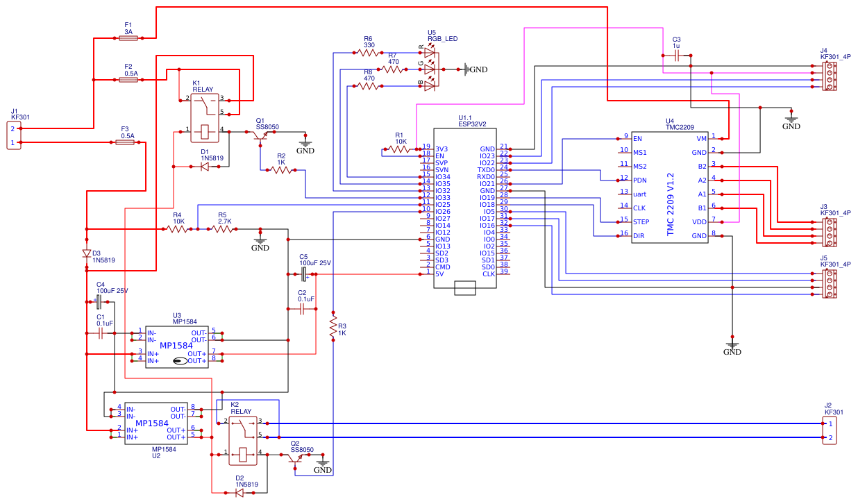Screen dimensions: 858x504
Task: Click the 'MS1' pin label
Action: tap(640, 153)
